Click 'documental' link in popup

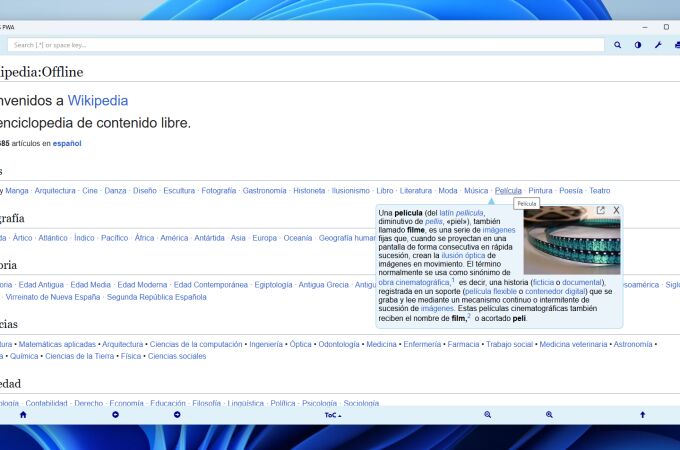(x=584, y=283)
